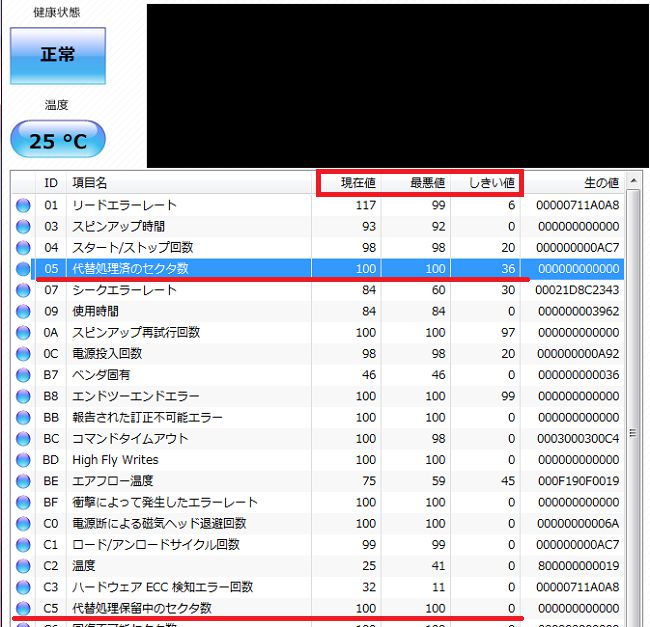The image size is (650, 627).
Task: Click the vertical scrollbar thumb grip
Action: pyautogui.click(x=633, y=433)
